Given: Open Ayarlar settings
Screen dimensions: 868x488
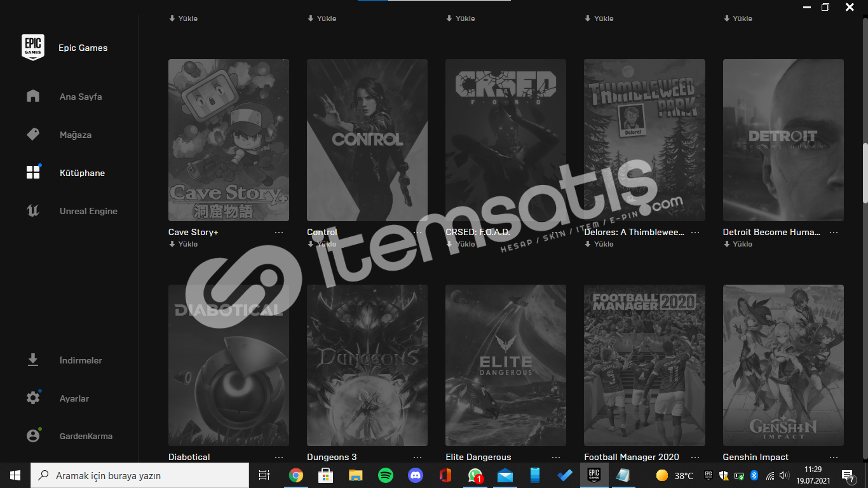Looking at the screenshot, I should click(x=74, y=398).
